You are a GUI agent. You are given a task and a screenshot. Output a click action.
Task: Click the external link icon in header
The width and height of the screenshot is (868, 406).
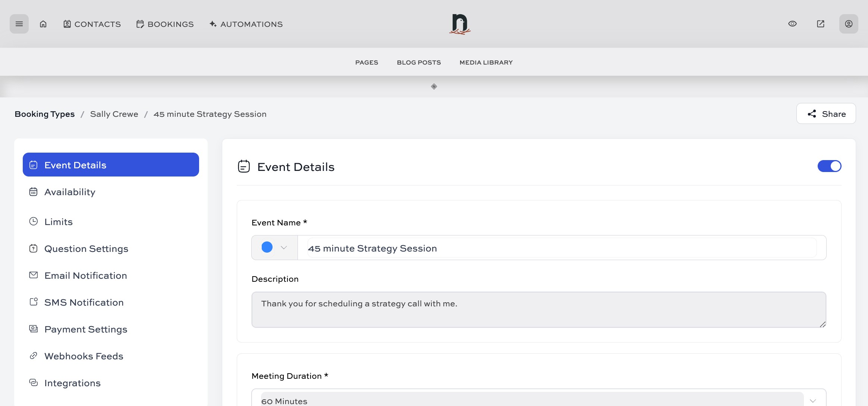[820, 24]
